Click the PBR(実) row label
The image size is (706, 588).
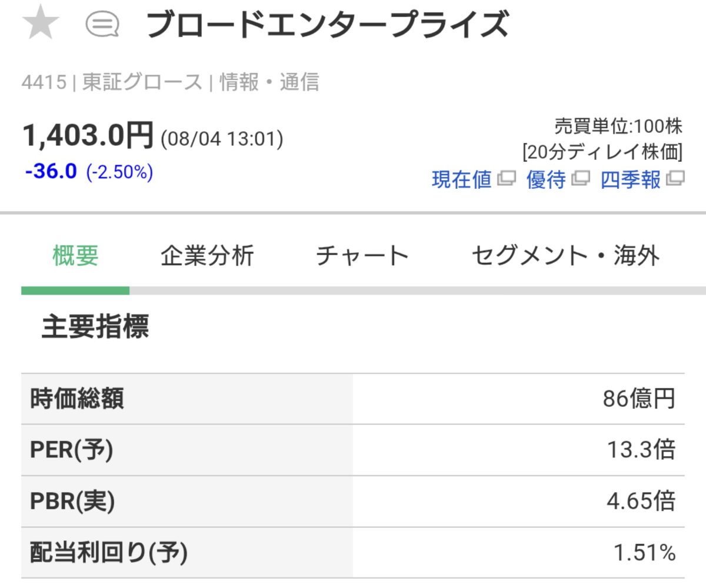click(x=72, y=502)
